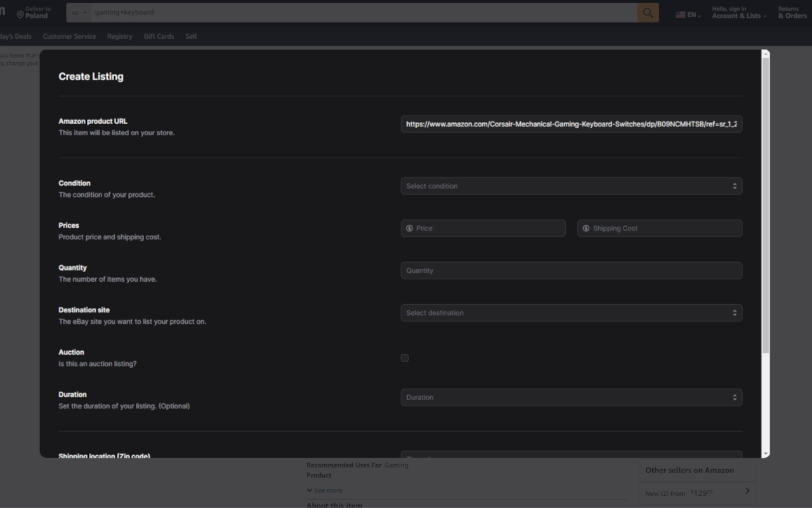Click the Amazon search text box
Viewport: 812px width, 508px height.
point(364,13)
